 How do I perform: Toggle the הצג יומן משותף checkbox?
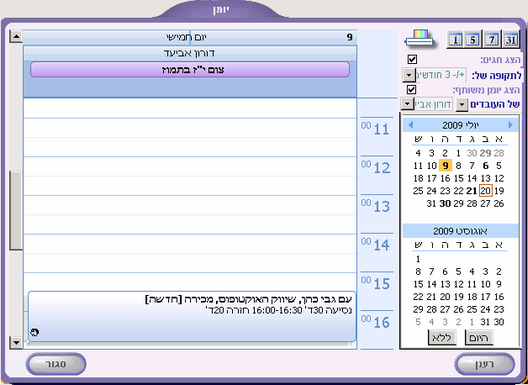(411, 89)
